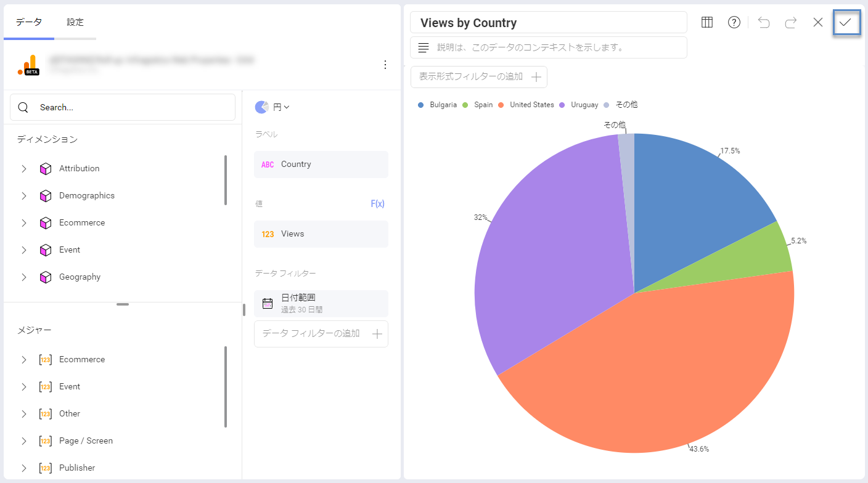Click the 17.5% data label
The width and height of the screenshot is (868, 483).
pos(731,150)
